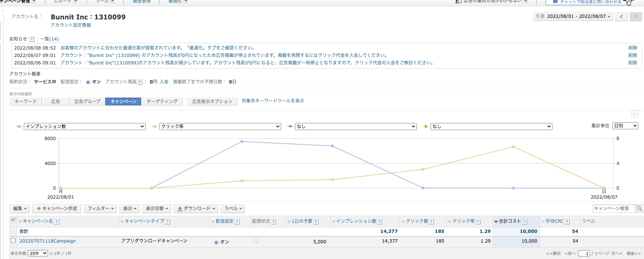Click the campaign search magnifier icon
The width and height of the screenshot is (644, 259).
tap(639, 209)
